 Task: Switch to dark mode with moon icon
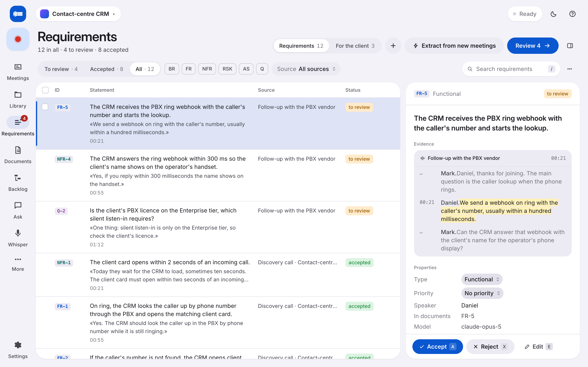(x=553, y=14)
